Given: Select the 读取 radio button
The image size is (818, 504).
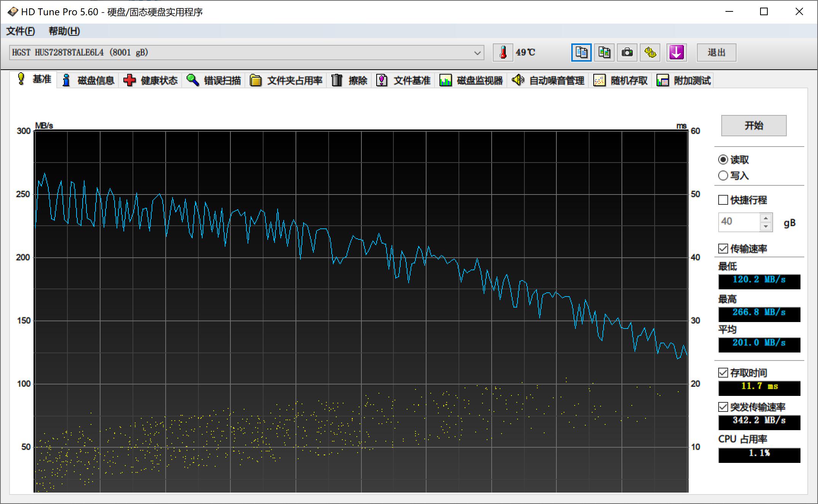Looking at the screenshot, I should coord(723,159).
